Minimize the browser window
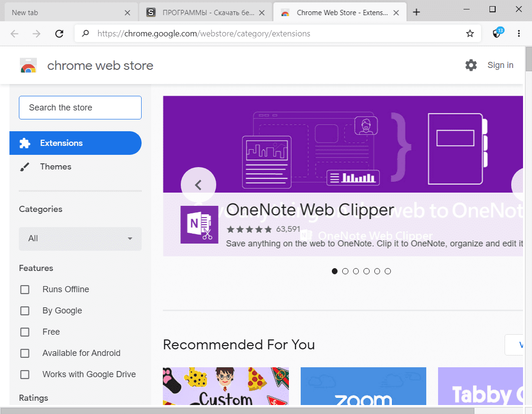The height and width of the screenshot is (414, 532). pyautogui.click(x=466, y=9)
